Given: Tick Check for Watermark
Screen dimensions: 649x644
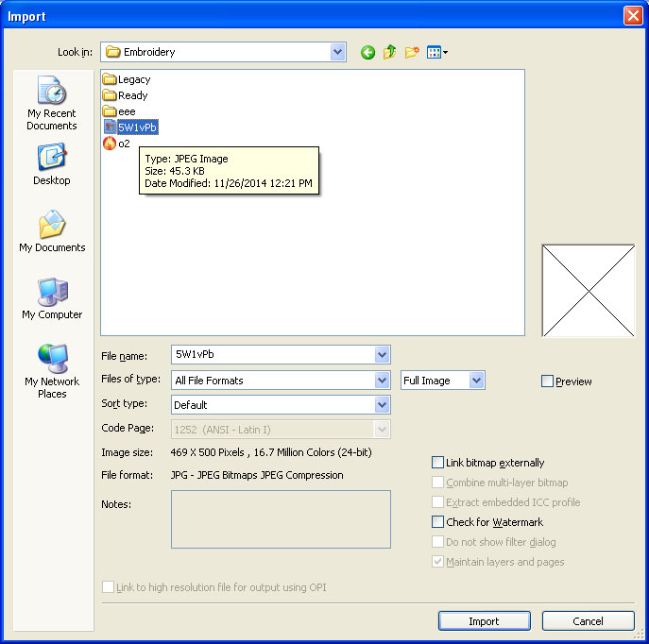Looking at the screenshot, I should pos(437,521).
